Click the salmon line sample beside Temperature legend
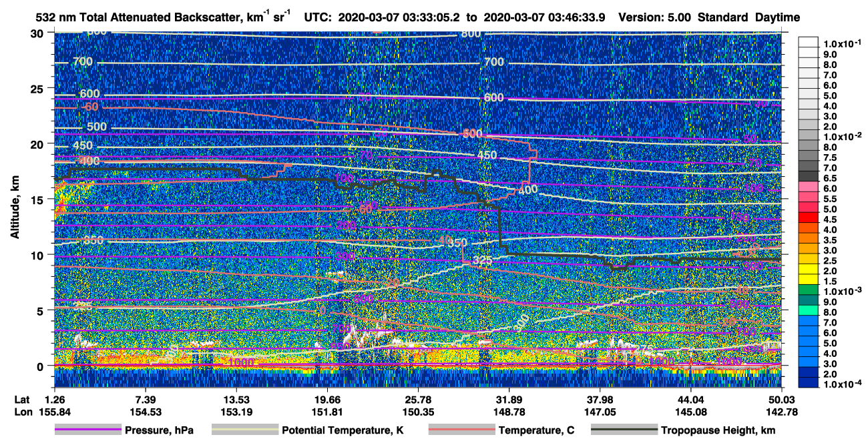 pyautogui.click(x=461, y=430)
